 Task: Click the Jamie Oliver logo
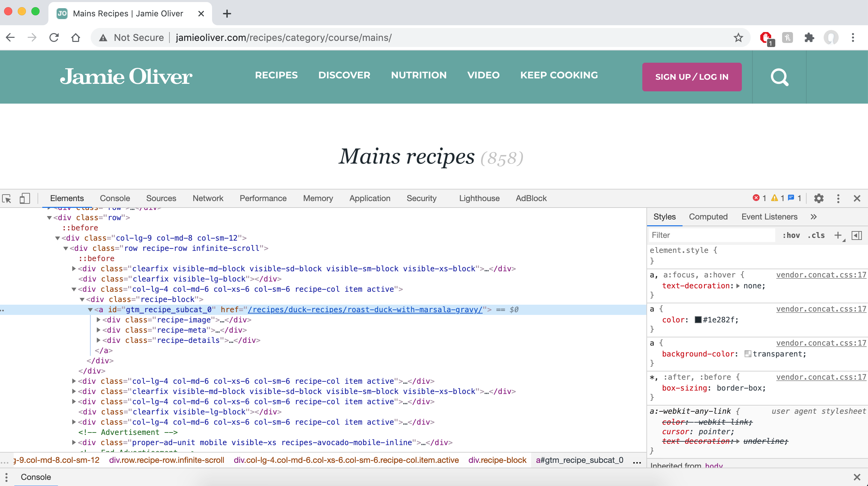click(126, 76)
